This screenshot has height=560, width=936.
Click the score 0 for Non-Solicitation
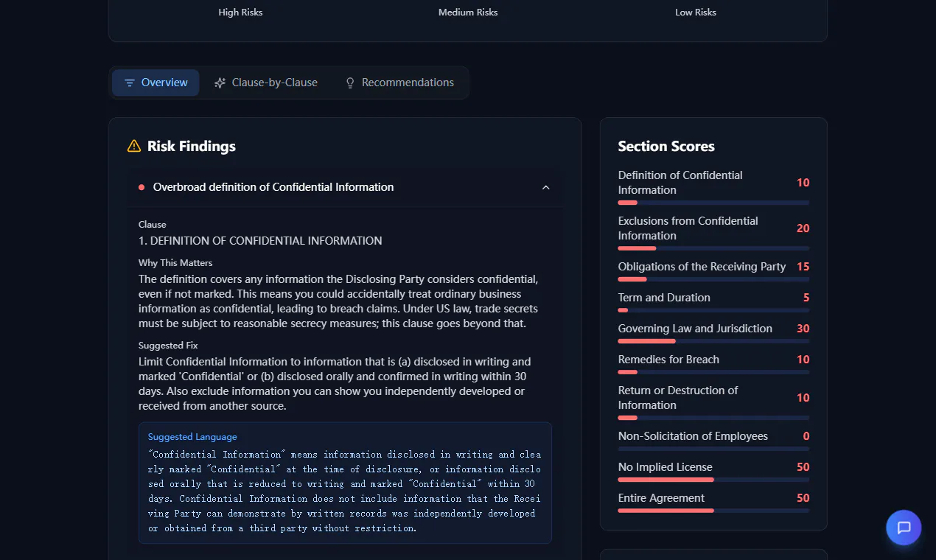806,436
